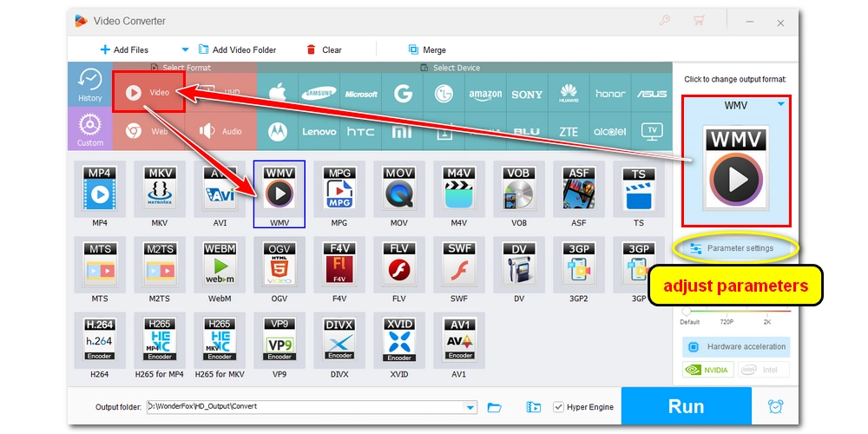Select the ASF format icon
868x434 pixels.
click(578, 188)
